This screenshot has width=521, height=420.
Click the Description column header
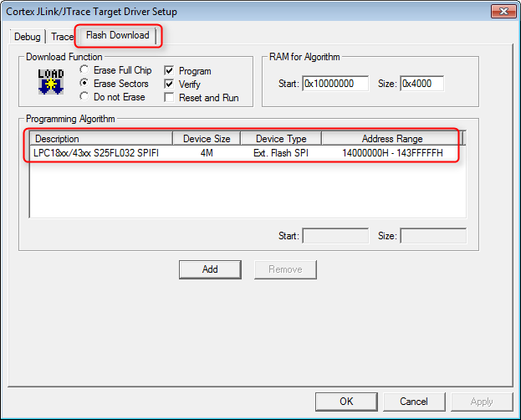click(x=100, y=139)
